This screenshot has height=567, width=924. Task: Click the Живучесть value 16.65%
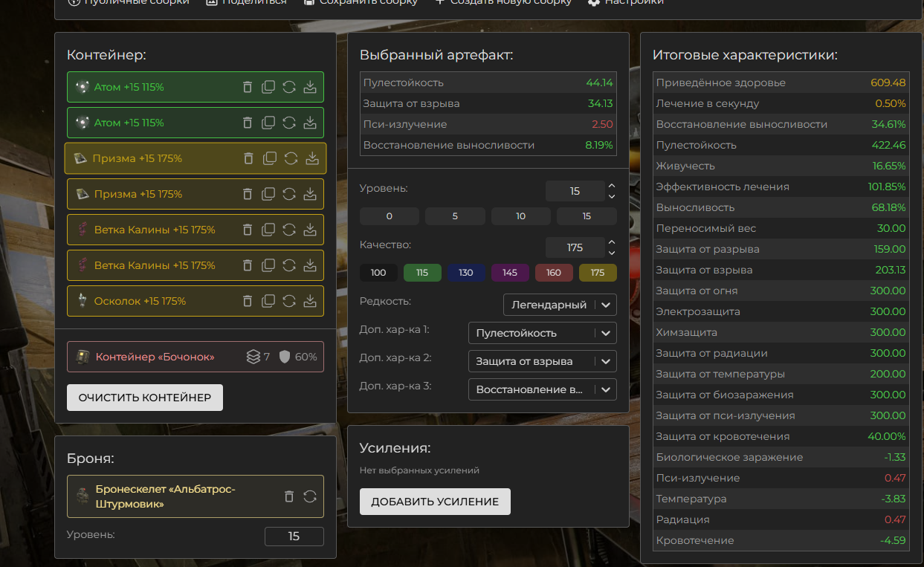[x=889, y=166]
